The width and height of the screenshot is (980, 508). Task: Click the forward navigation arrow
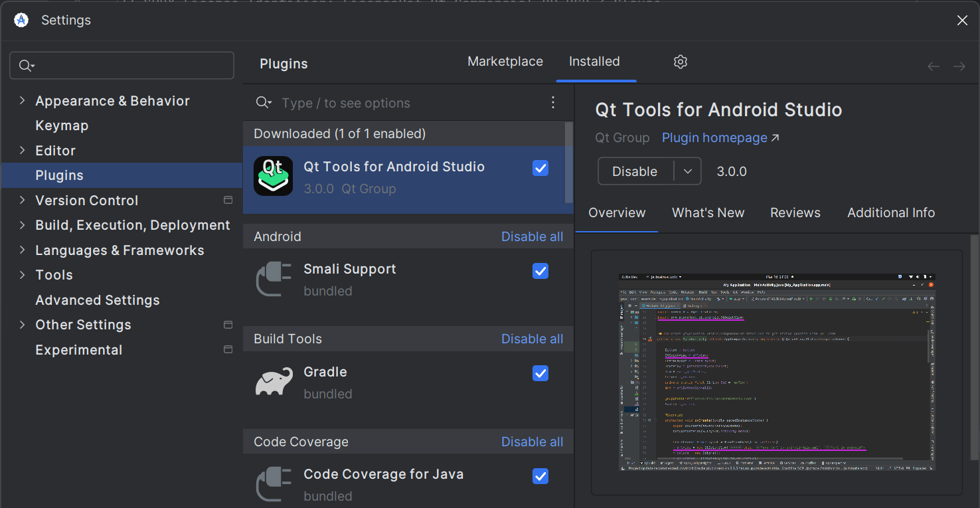coord(959,66)
